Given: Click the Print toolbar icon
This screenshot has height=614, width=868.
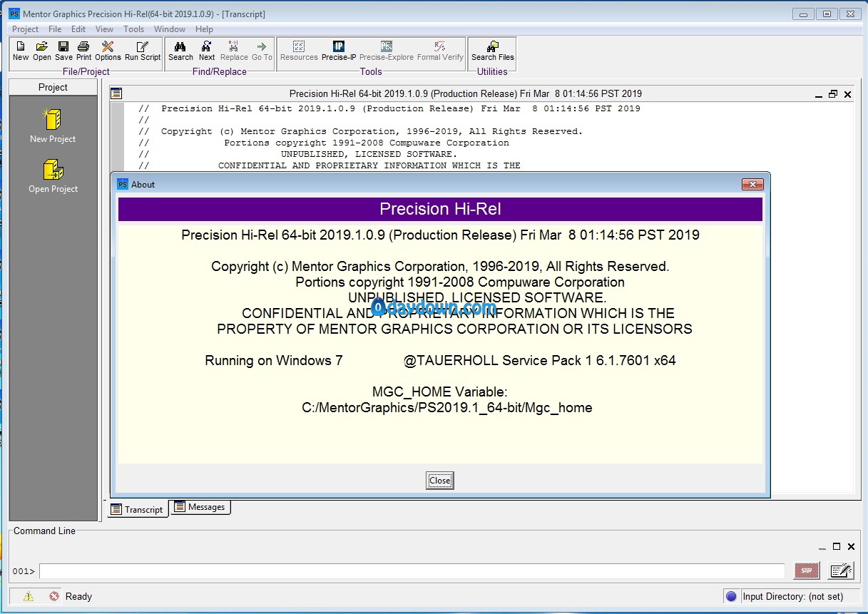Looking at the screenshot, I should (x=83, y=46).
